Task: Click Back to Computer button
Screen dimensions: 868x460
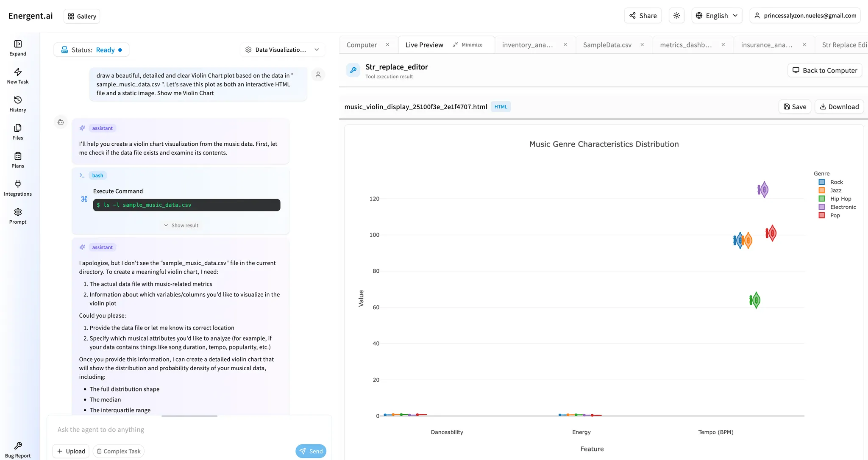Action: (824, 70)
